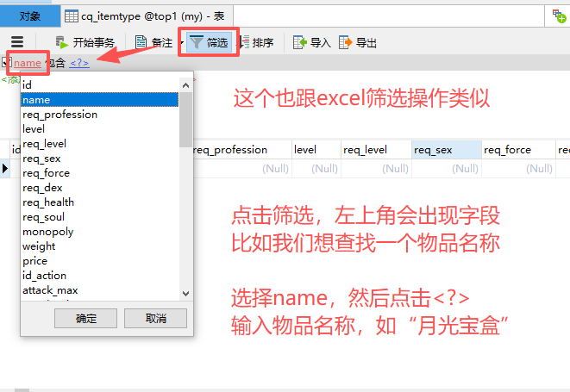The width and height of the screenshot is (570, 392).
Task: Select attack_max in the field list
Action: point(100,290)
